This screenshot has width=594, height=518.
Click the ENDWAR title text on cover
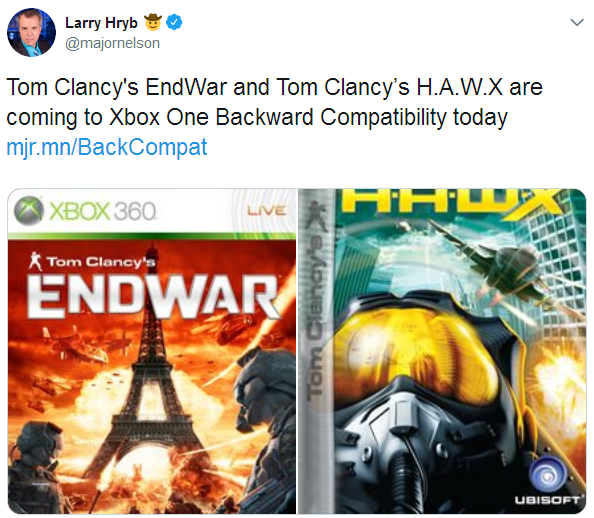[x=153, y=297]
